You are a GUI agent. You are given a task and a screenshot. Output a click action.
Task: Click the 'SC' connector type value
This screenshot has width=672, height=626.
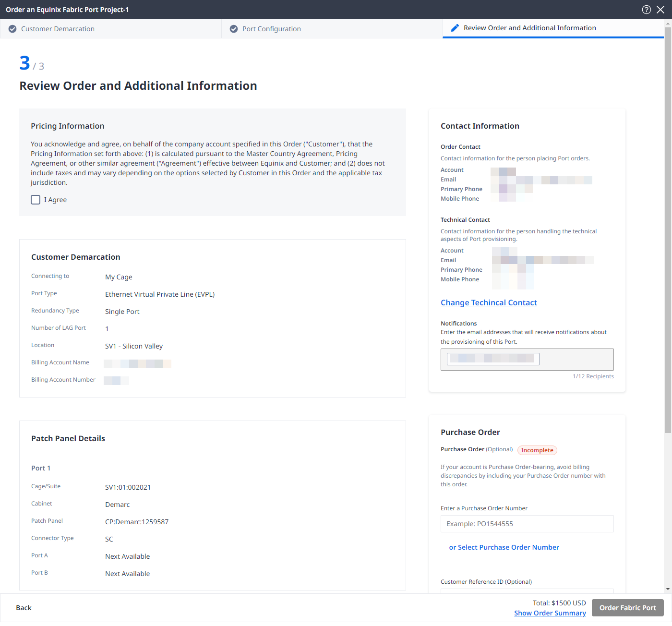pos(109,539)
